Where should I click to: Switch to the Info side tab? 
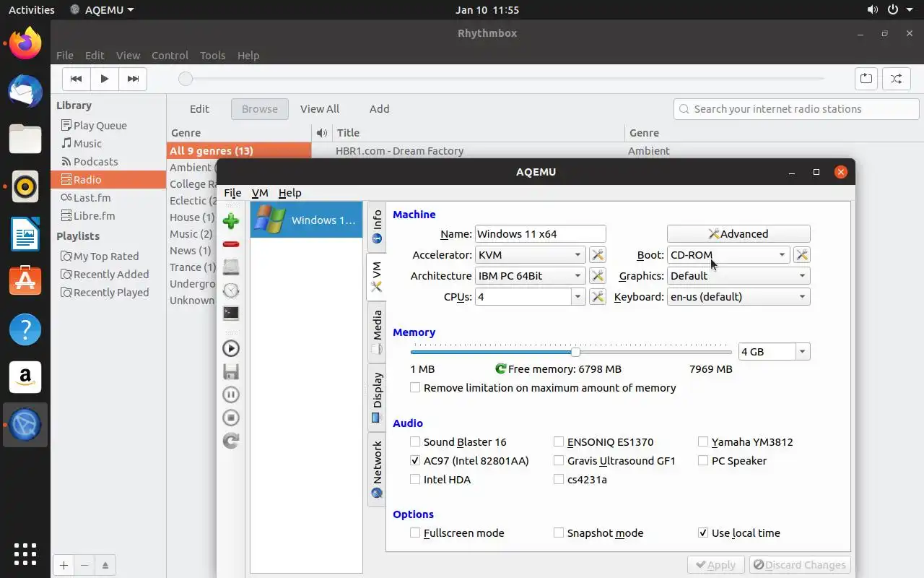coord(377,227)
